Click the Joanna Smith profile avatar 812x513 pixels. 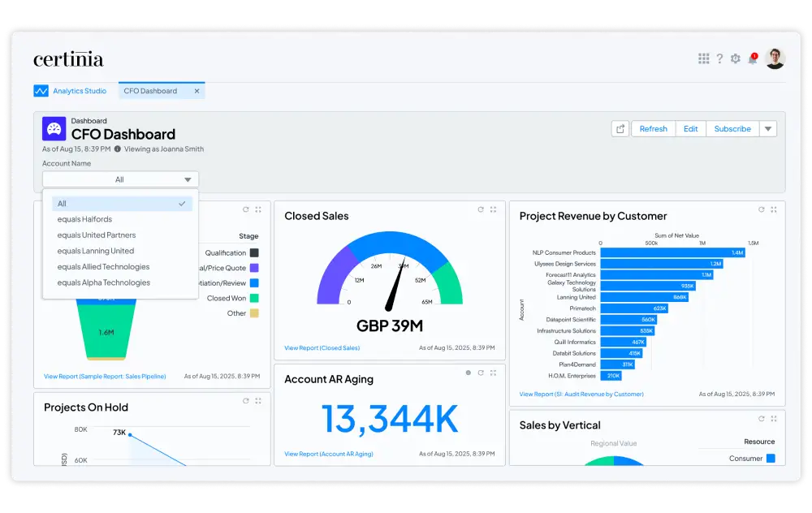click(777, 58)
